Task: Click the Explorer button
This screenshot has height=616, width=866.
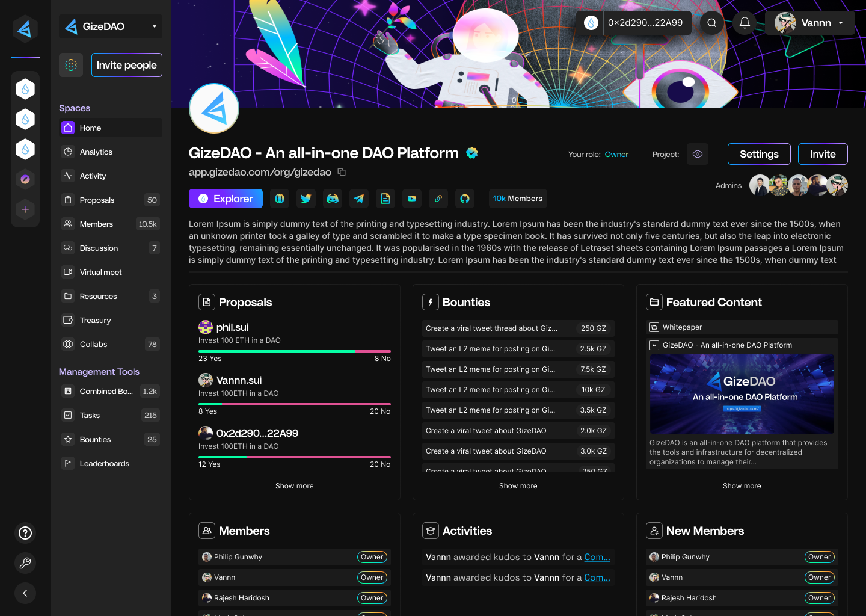Action: pyautogui.click(x=226, y=199)
